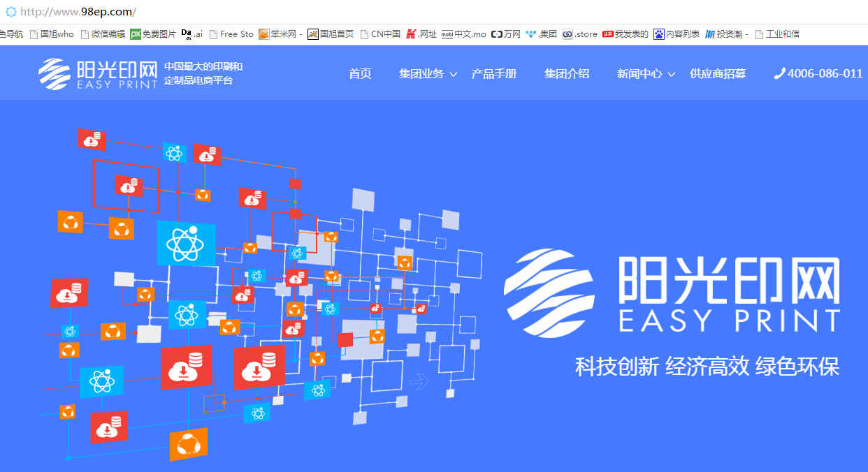Screen dimensions: 868x472
Task: Click the .ai bookmark
Action: pyautogui.click(x=192, y=34)
